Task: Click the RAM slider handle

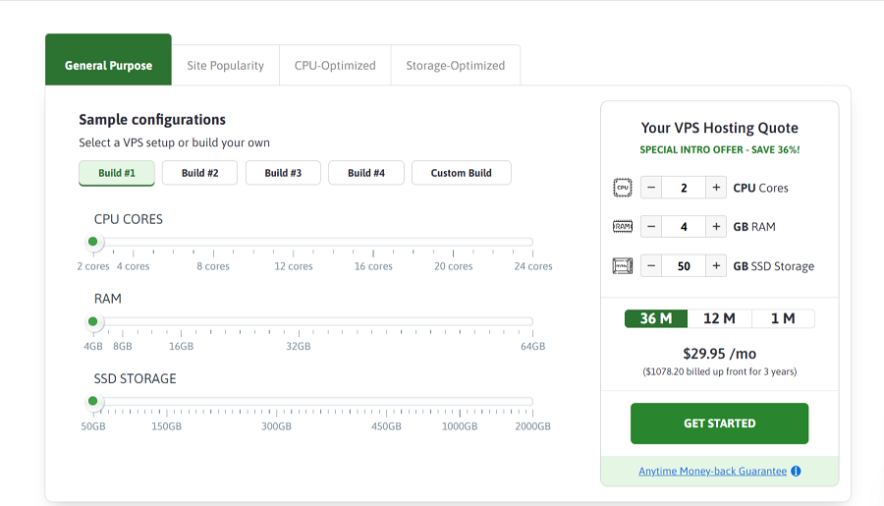Action: click(93, 322)
